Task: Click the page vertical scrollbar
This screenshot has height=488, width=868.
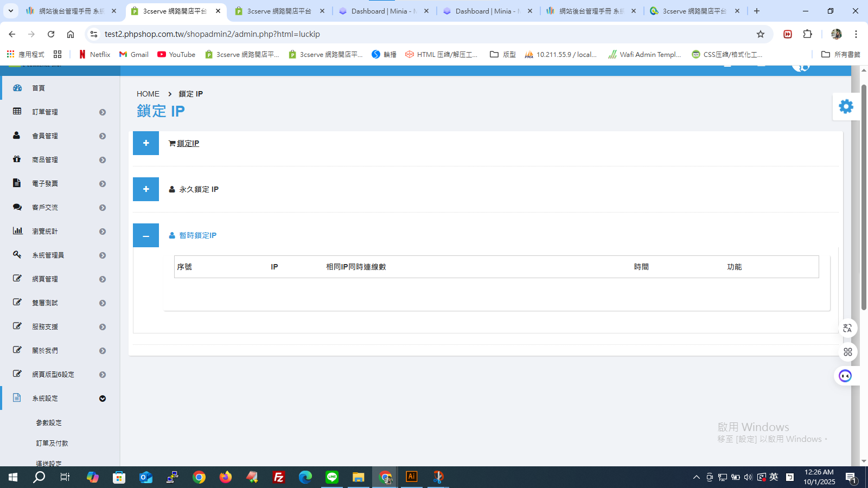Action: coord(864,198)
